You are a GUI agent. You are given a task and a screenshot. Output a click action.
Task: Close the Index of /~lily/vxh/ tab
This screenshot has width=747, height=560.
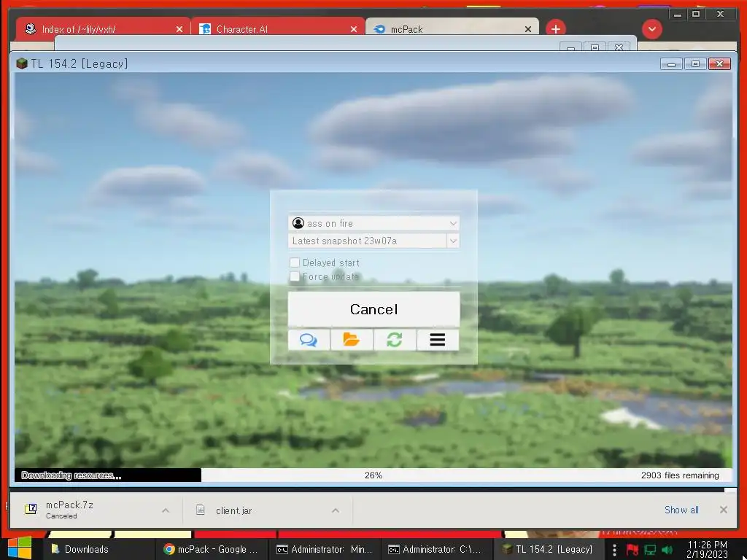pos(179,29)
